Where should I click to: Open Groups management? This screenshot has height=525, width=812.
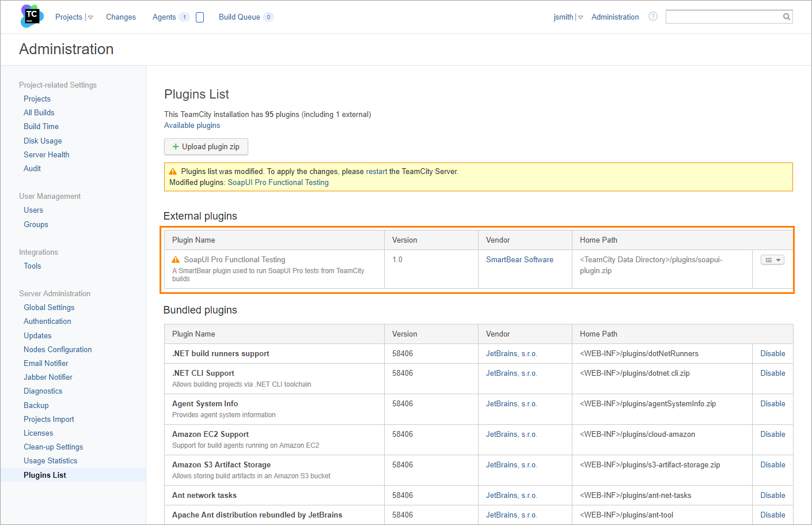[x=36, y=224]
